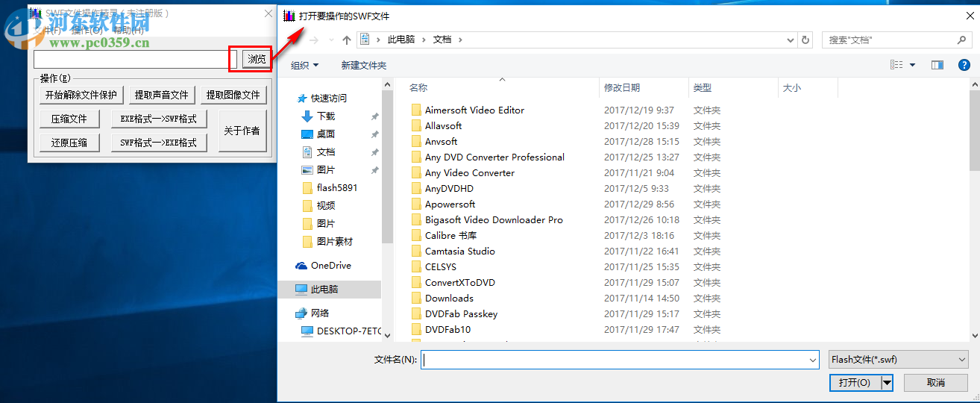980x403 pixels.
Task: Click the 此电脑 computer icon in navigation pane
Action: tap(301, 289)
